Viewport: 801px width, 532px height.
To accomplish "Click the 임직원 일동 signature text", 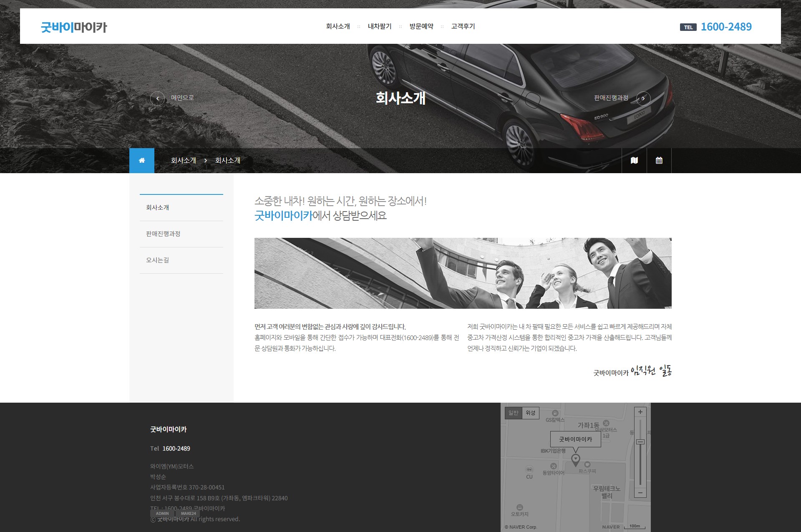I will [x=651, y=371].
